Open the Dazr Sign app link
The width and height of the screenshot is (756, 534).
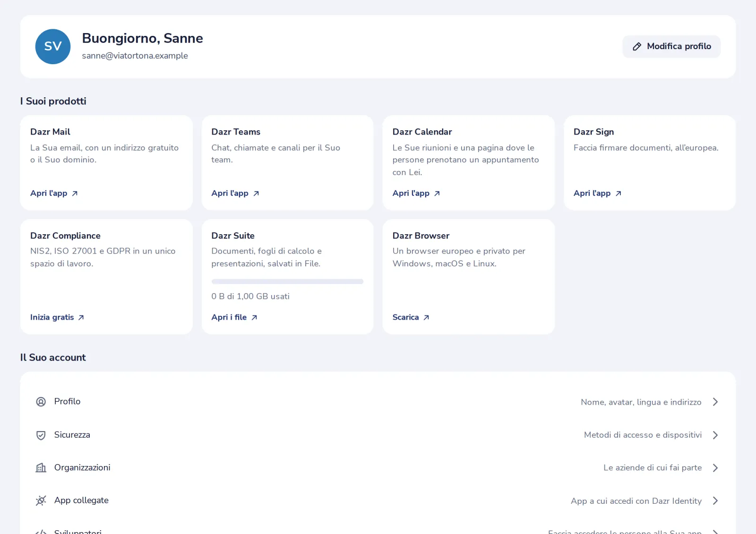[597, 193]
